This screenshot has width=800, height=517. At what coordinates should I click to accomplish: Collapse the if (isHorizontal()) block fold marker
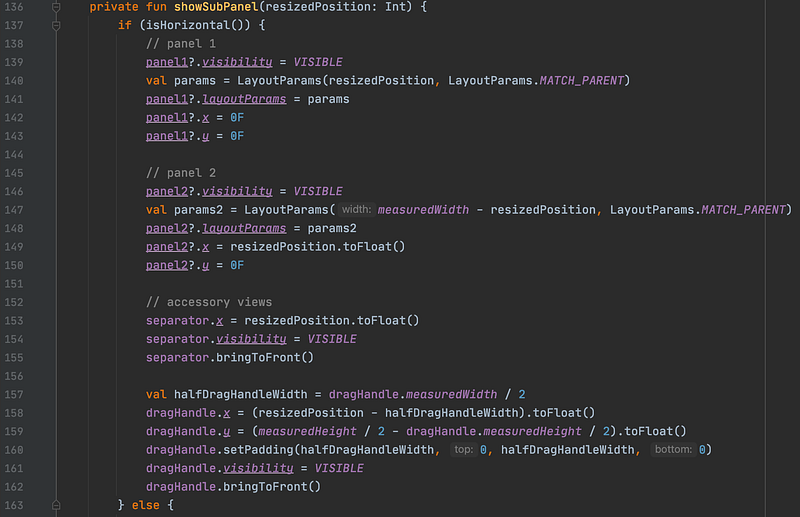tap(56, 26)
